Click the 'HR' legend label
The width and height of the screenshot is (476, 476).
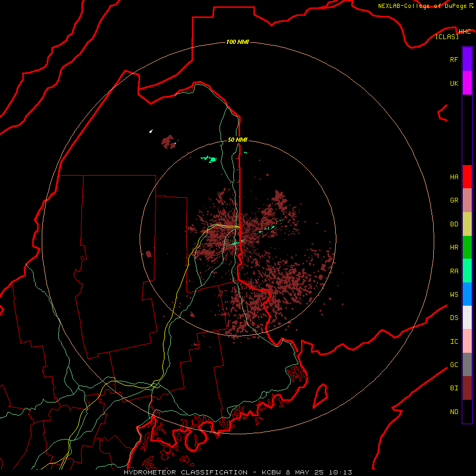[x=454, y=248]
